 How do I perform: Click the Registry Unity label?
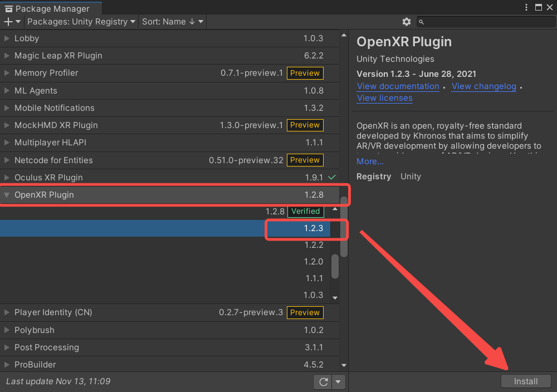pyautogui.click(x=389, y=177)
